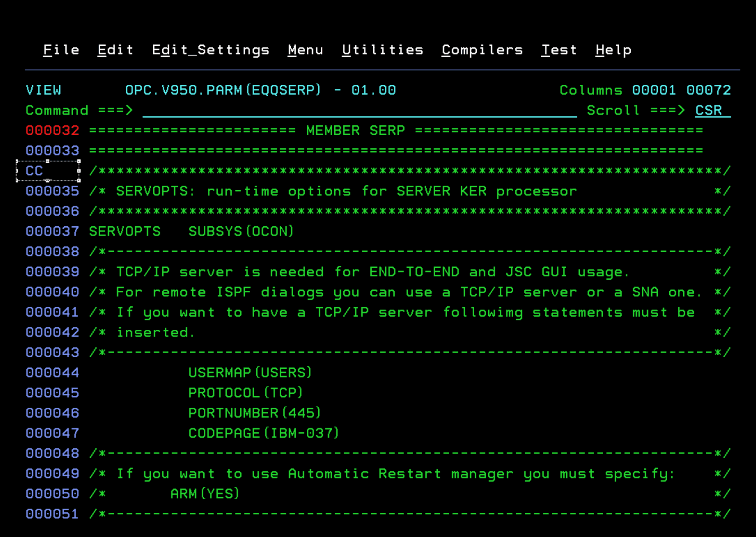Select line number 000038

[53, 252]
